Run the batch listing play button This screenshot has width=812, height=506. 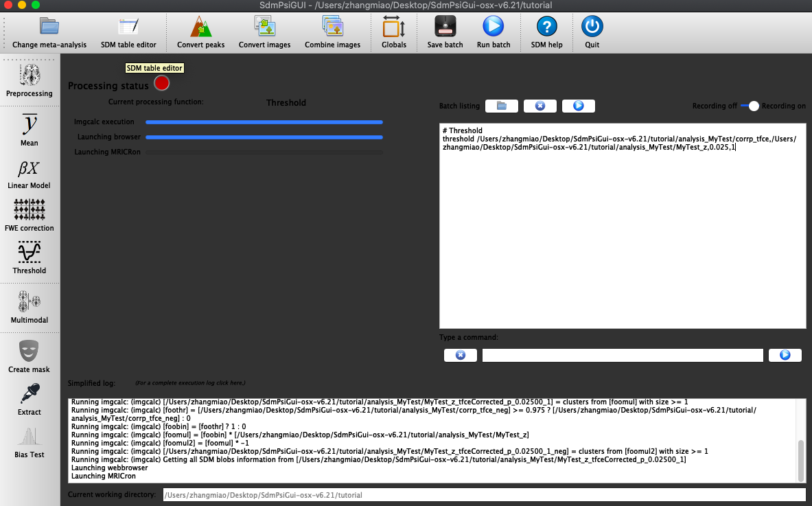click(x=578, y=106)
